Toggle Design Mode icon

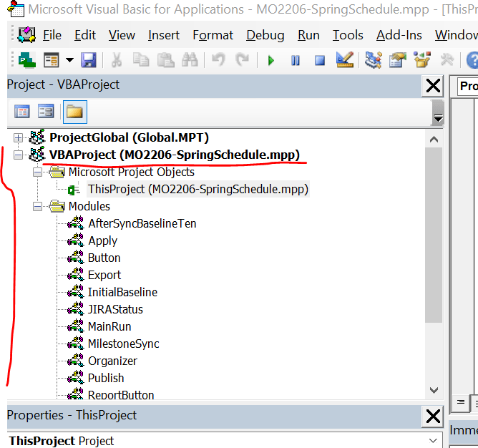[x=344, y=59]
